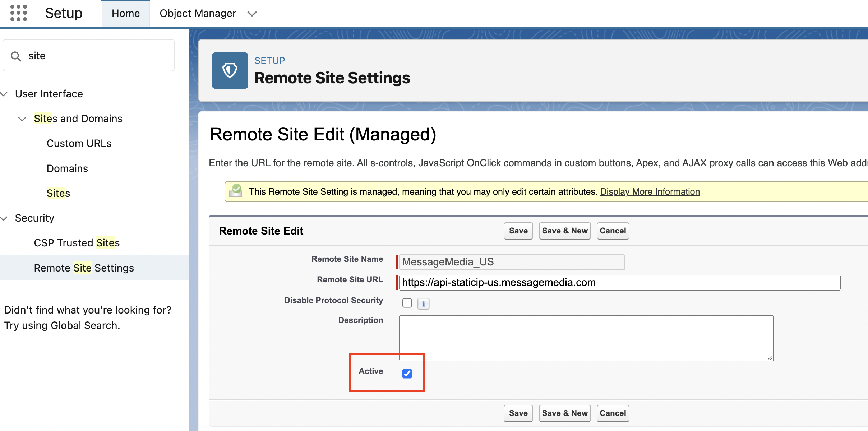The image size is (868, 431).
Task: Collapse the Security section
Action: click(x=4, y=218)
